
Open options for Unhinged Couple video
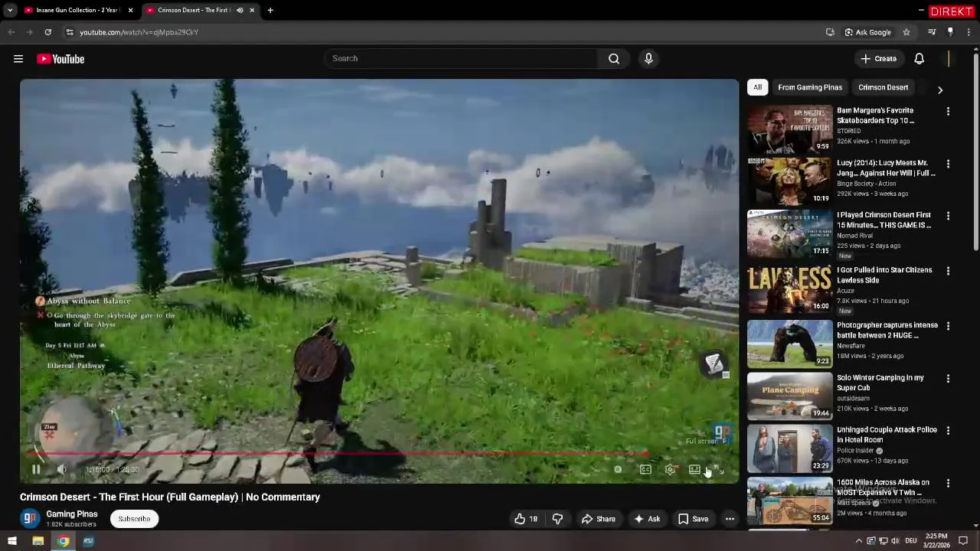pyautogui.click(x=948, y=431)
